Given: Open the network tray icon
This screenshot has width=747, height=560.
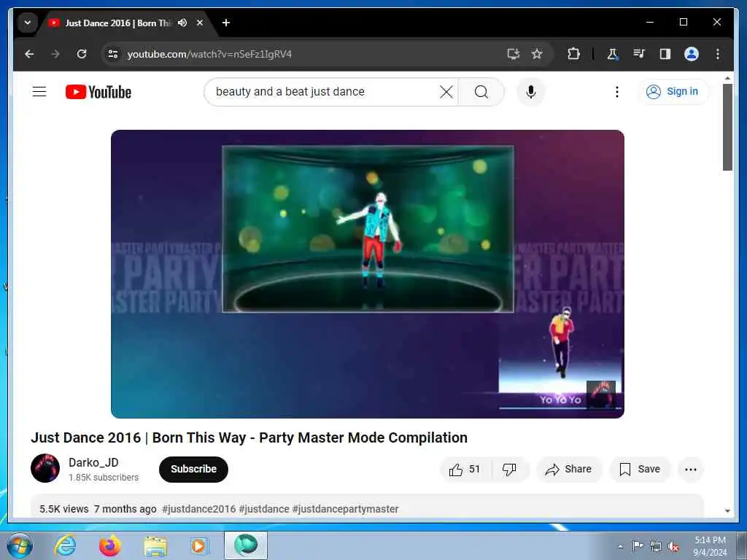Looking at the screenshot, I should (x=656, y=547).
